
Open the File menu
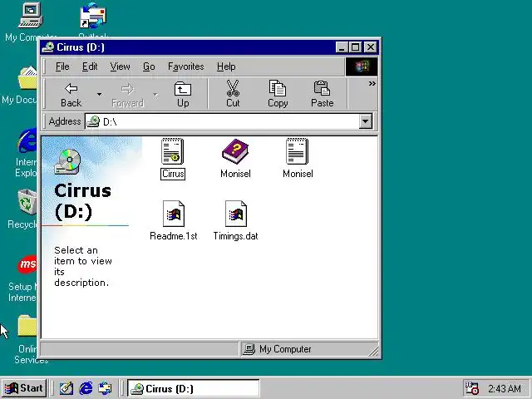click(x=62, y=66)
